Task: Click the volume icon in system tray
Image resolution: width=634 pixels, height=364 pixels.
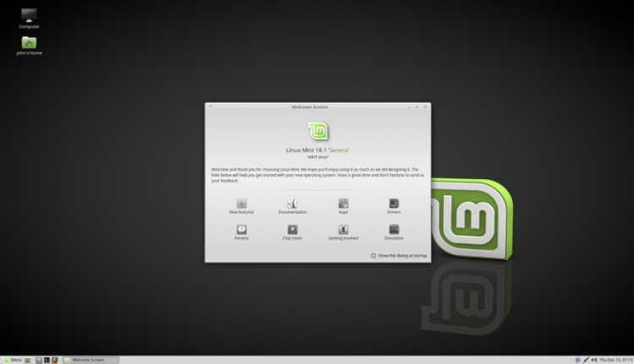Action: click(593, 360)
